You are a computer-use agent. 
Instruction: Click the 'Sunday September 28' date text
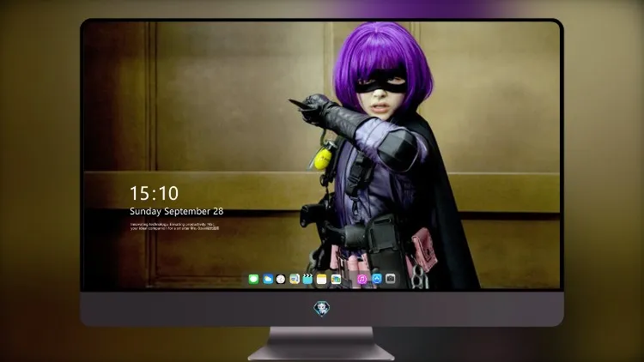coord(177,211)
